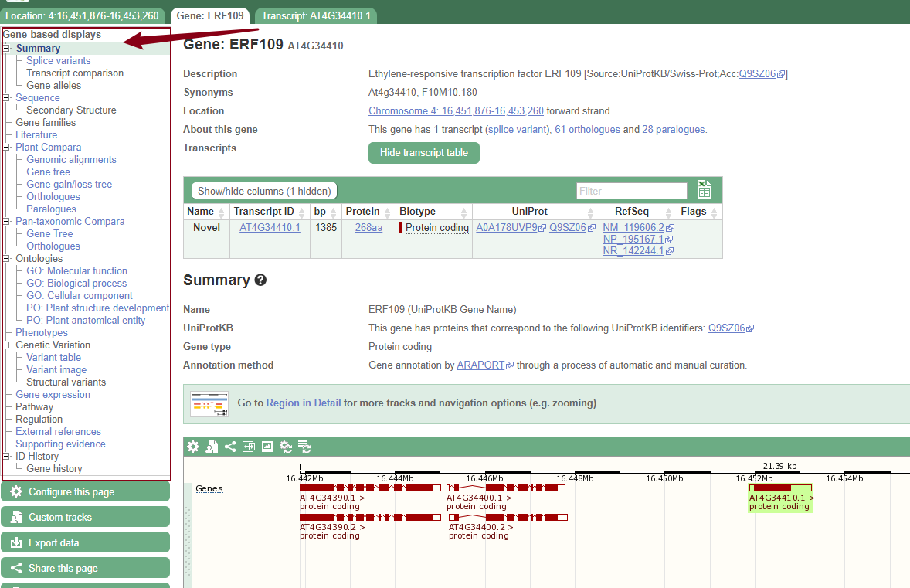The image size is (910, 588).
Task: Open Region in Detail link
Action: [x=303, y=403]
